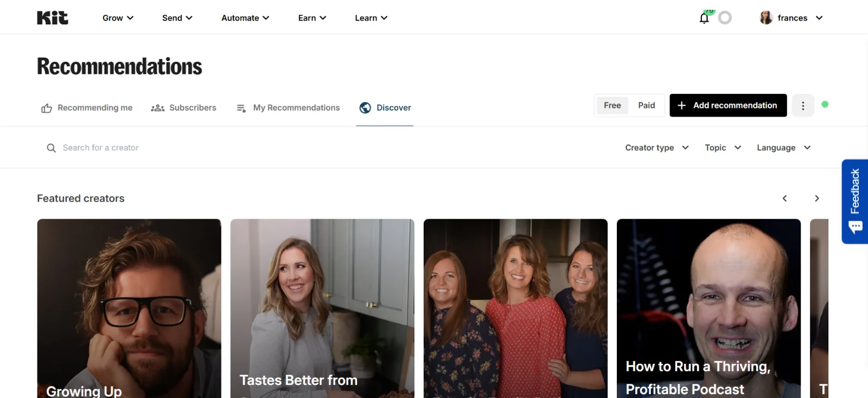Show next featured creators
This screenshot has height=398, width=868.
(816, 198)
